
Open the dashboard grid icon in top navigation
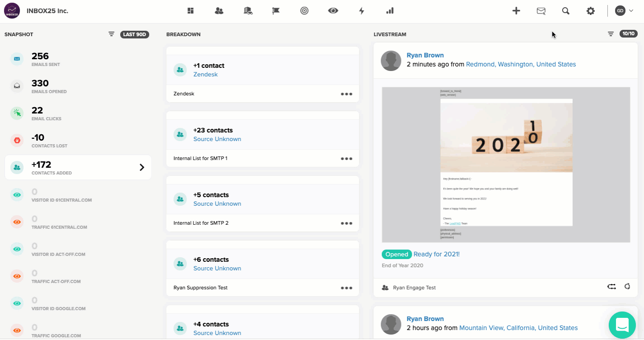(191, 11)
